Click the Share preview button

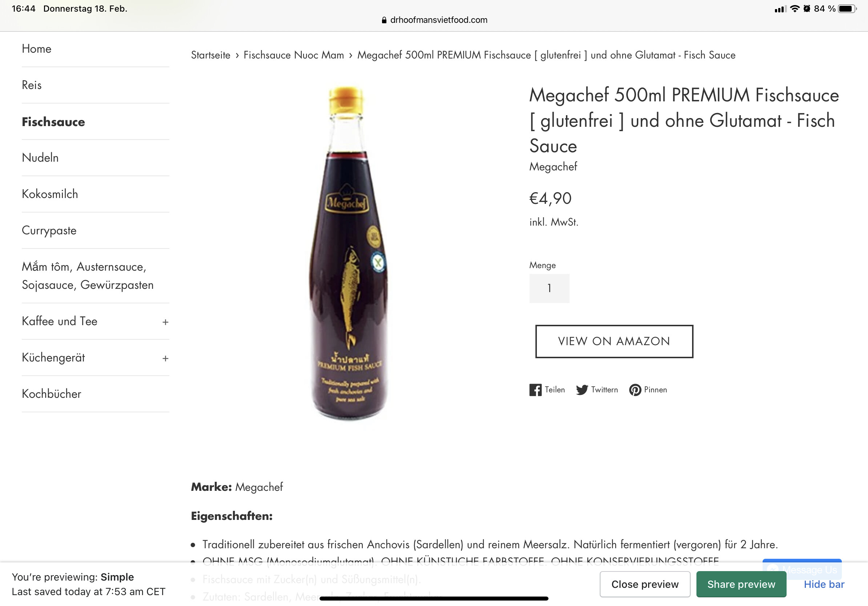click(741, 584)
